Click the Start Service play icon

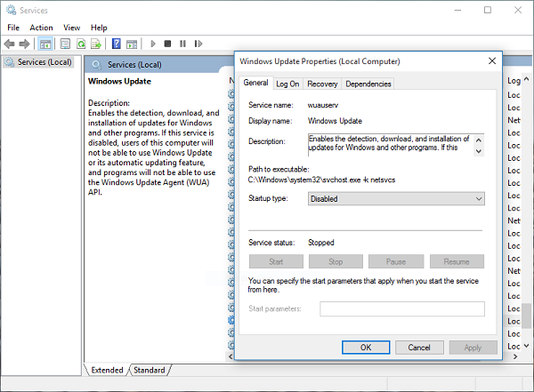[153, 44]
